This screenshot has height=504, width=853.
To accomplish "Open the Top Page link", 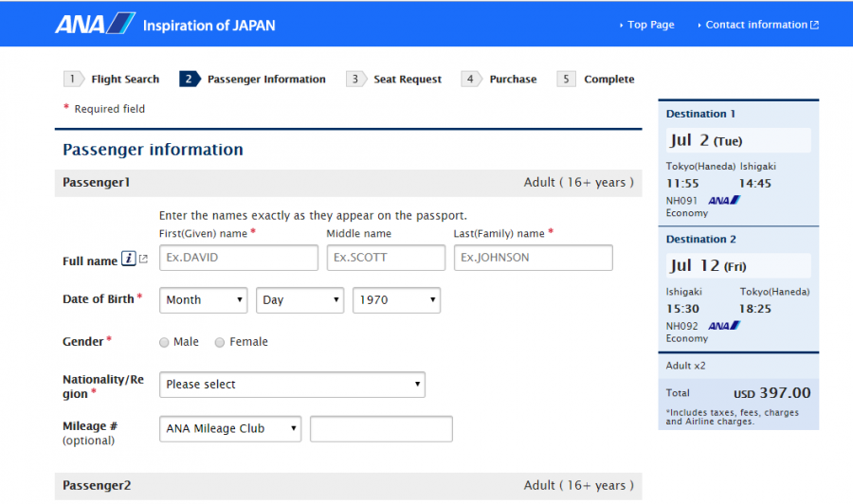I will (x=650, y=25).
